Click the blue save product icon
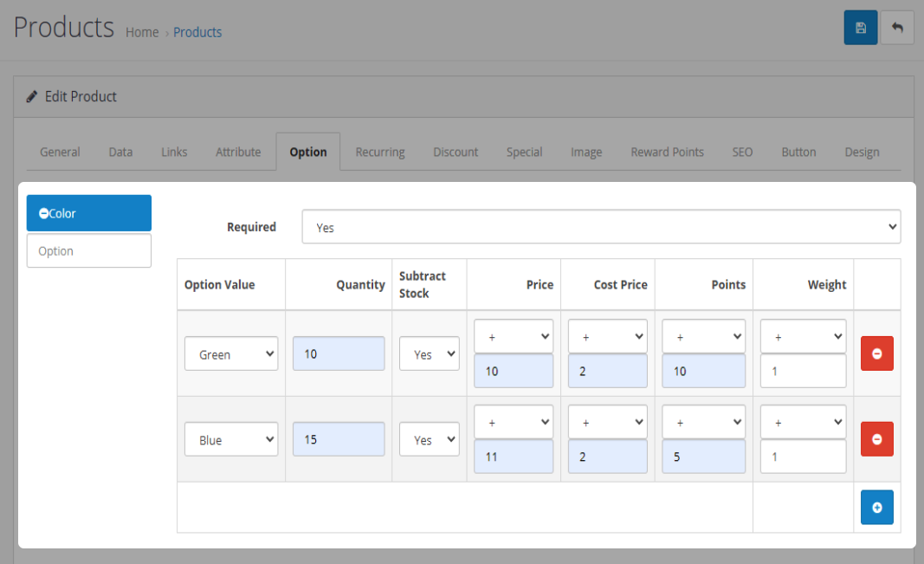Screen dimensions: 924x564 [860, 28]
